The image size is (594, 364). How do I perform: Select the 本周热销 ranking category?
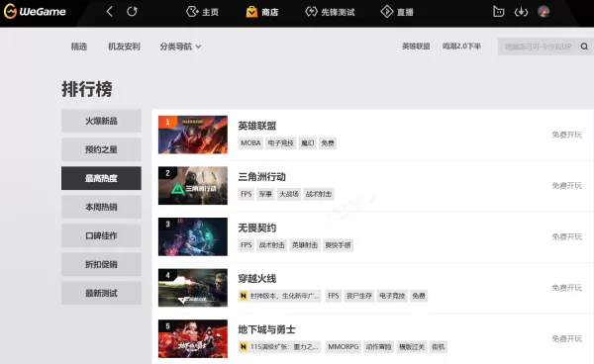tap(101, 207)
